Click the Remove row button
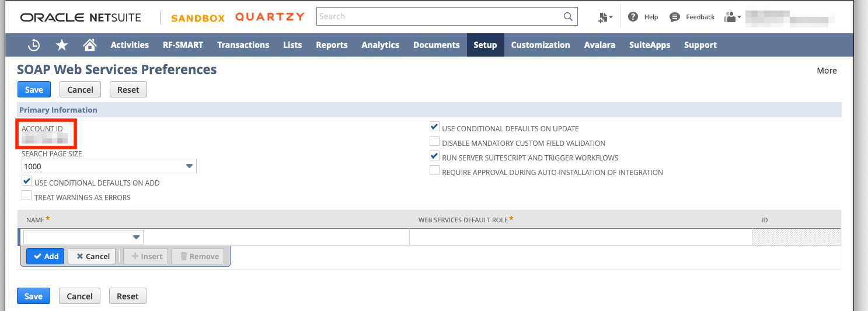Viewport: 868px width, 311px height. [198, 256]
